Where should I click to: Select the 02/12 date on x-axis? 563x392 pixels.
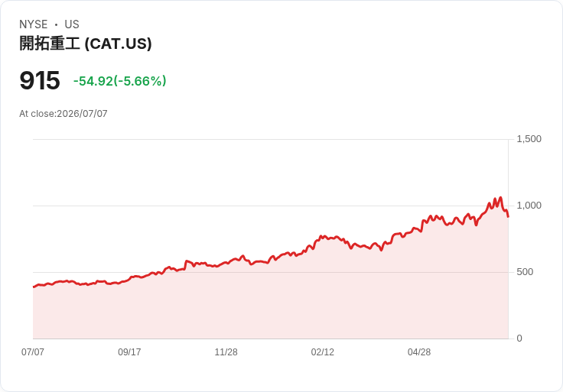pos(323,352)
